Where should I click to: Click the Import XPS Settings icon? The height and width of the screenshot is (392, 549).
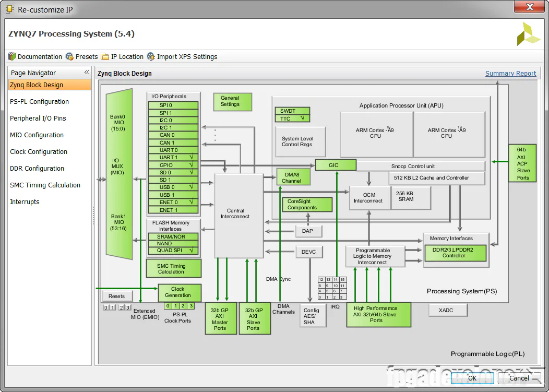coord(151,56)
